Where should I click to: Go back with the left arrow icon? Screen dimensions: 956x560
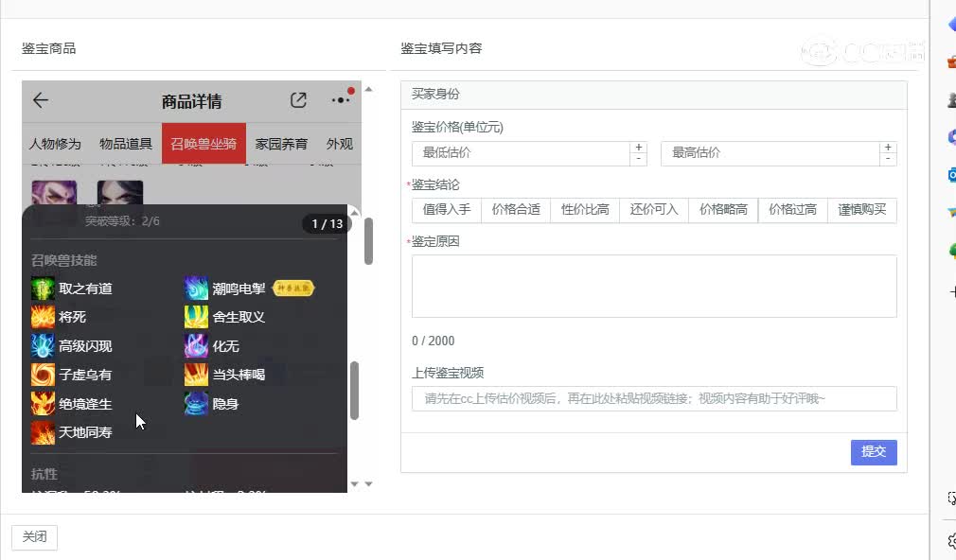click(41, 100)
